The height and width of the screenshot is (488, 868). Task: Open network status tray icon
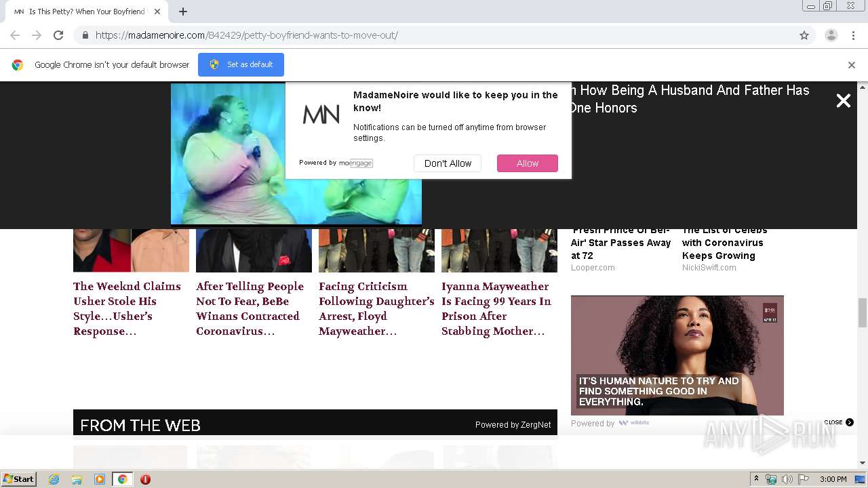[x=771, y=479]
